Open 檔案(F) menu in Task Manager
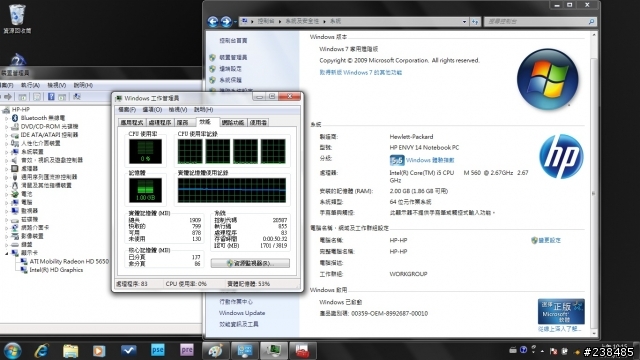 tap(127, 110)
